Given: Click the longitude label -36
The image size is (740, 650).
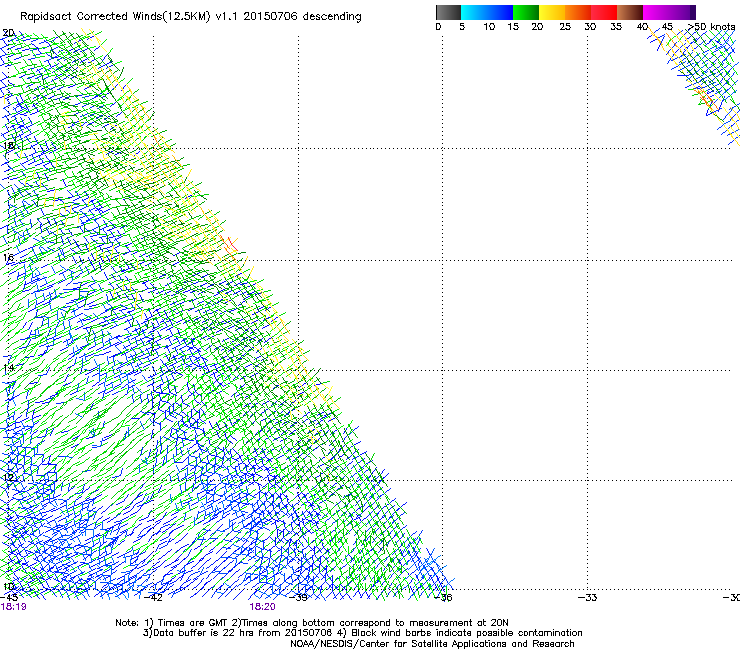Looking at the screenshot, I should (443, 598).
